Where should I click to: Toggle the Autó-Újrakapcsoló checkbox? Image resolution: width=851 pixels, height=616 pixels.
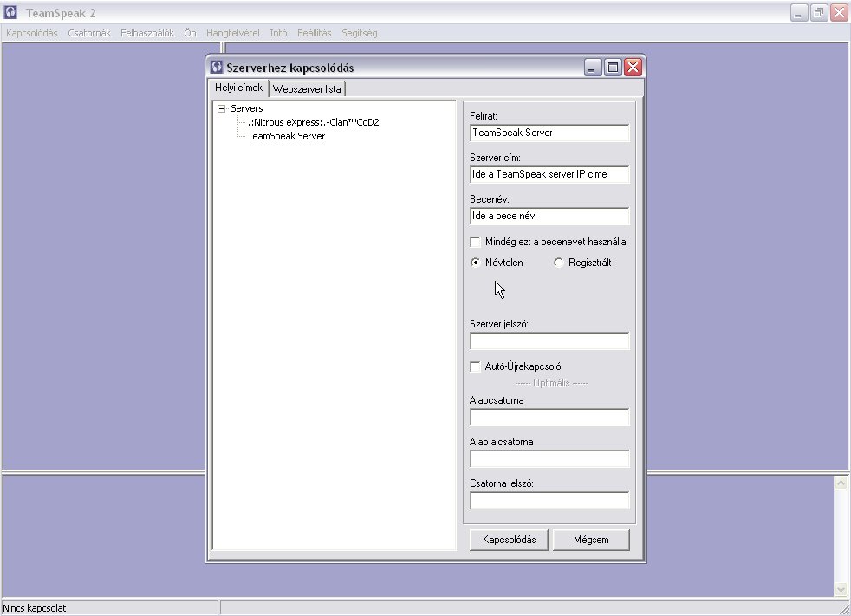[x=475, y=366]
